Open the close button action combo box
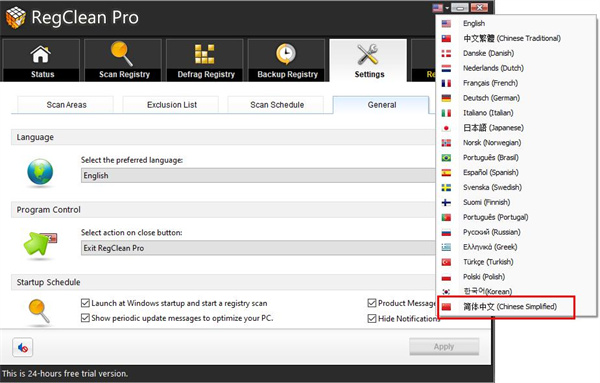Image resolution: width=600 pixels, height=383 pixels. pyautogui.click(x=258, y=248)
